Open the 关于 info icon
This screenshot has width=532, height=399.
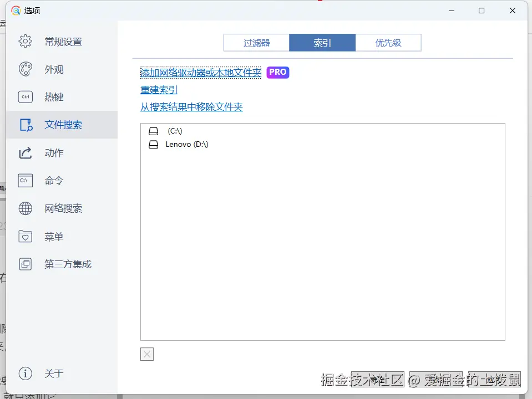coord(25,374)
